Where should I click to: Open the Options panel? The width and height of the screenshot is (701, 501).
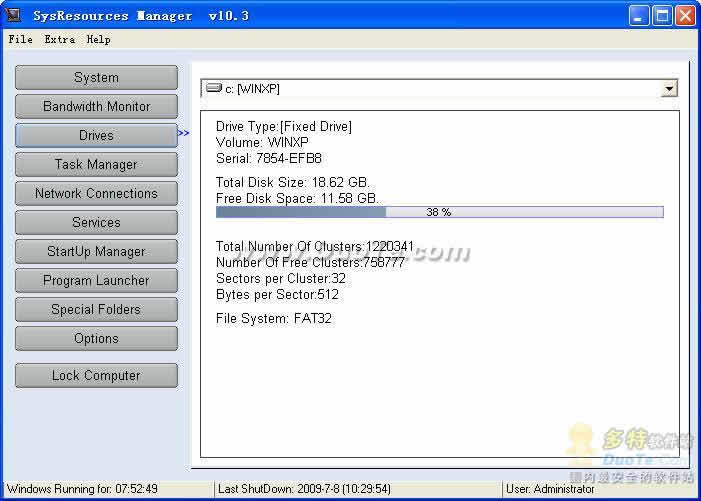96,338
